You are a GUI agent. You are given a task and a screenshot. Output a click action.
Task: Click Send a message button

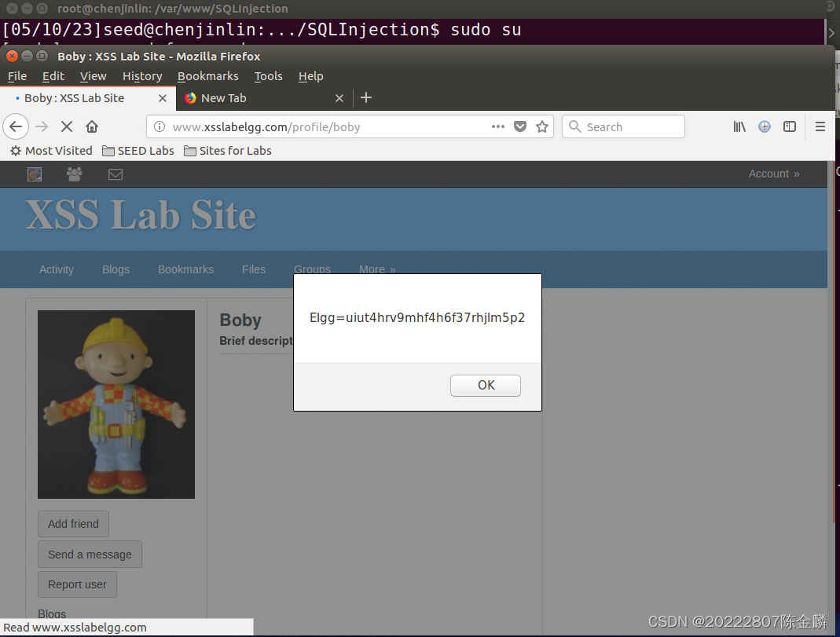click(x=90, y=555)
